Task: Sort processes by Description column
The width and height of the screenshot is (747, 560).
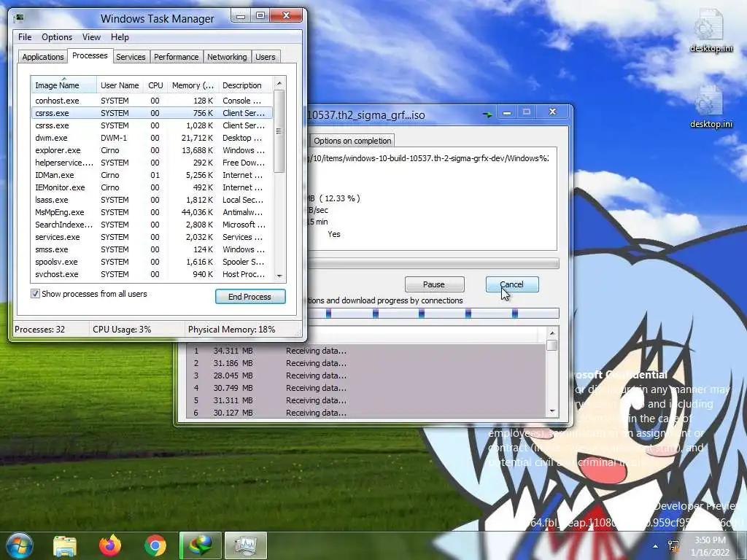Action: click(246, 85)
